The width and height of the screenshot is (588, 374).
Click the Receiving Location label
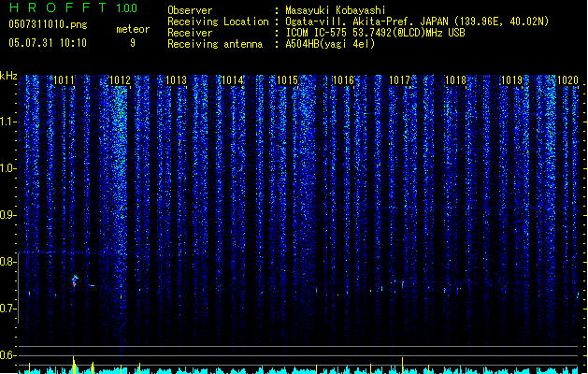(218, 22)
